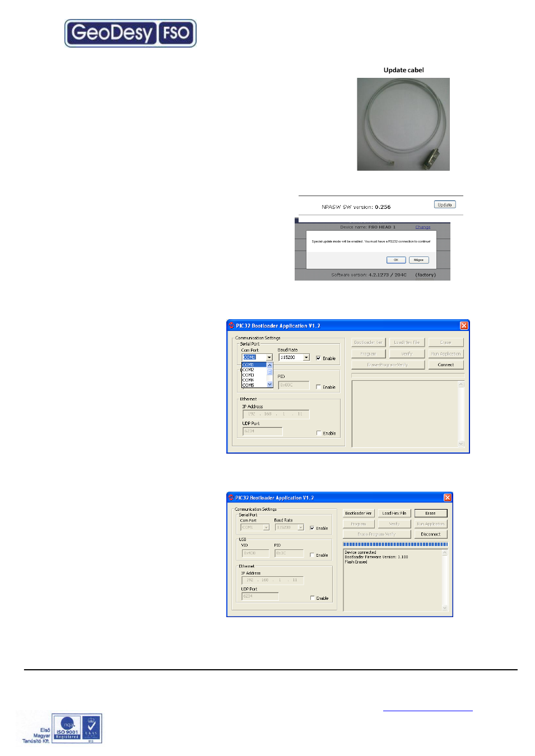Click the 'Flash Erased' log line
Image resolution: width=535 pixels, height=756 pixels.
356,562
